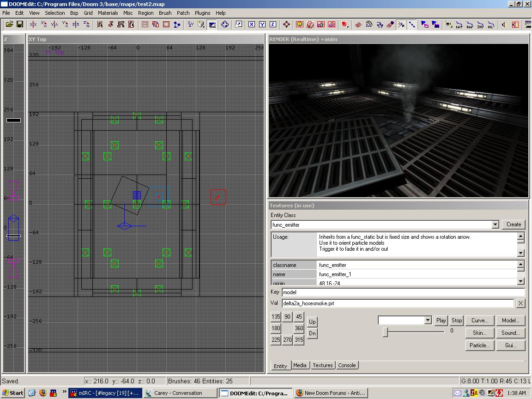Click the curve Add toolbar icon
This screenshot has height=399, width=532.
tap(470, 24)
